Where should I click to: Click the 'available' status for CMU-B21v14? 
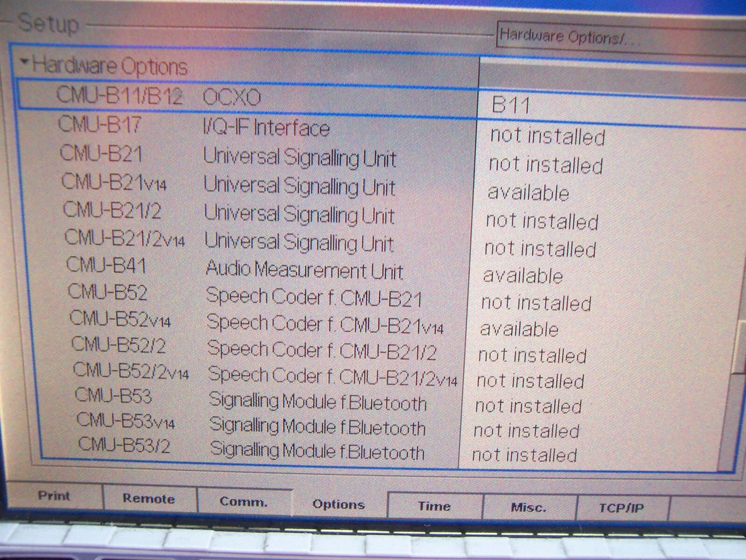[528, 192]
